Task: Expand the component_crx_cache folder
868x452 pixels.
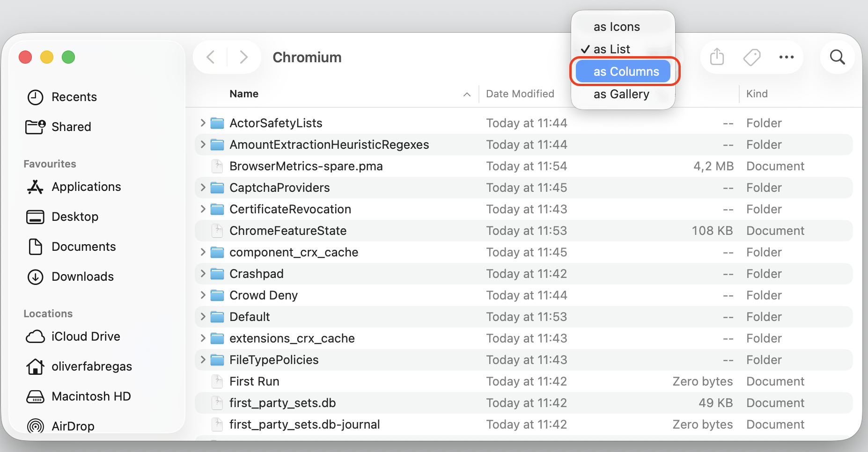Action: (x=203, y=252)
